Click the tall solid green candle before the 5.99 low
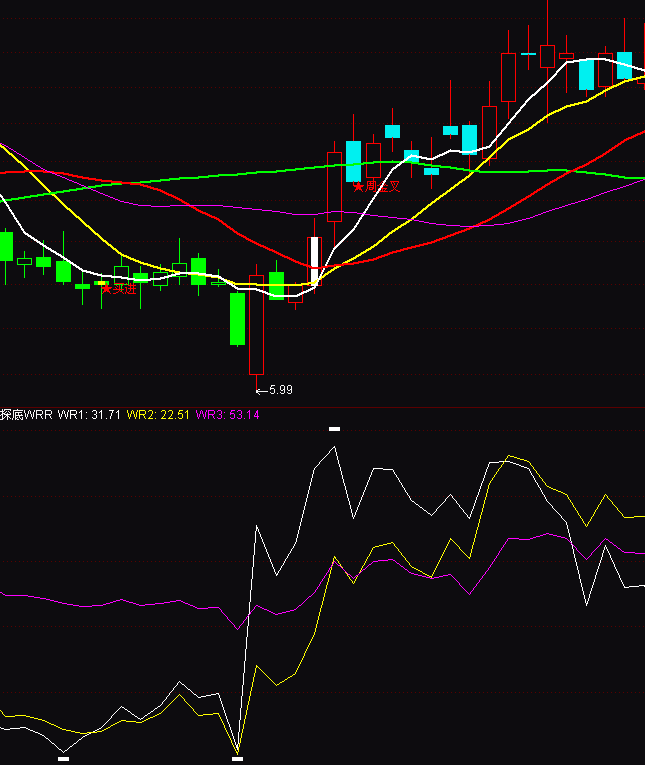 coord(237,318)
